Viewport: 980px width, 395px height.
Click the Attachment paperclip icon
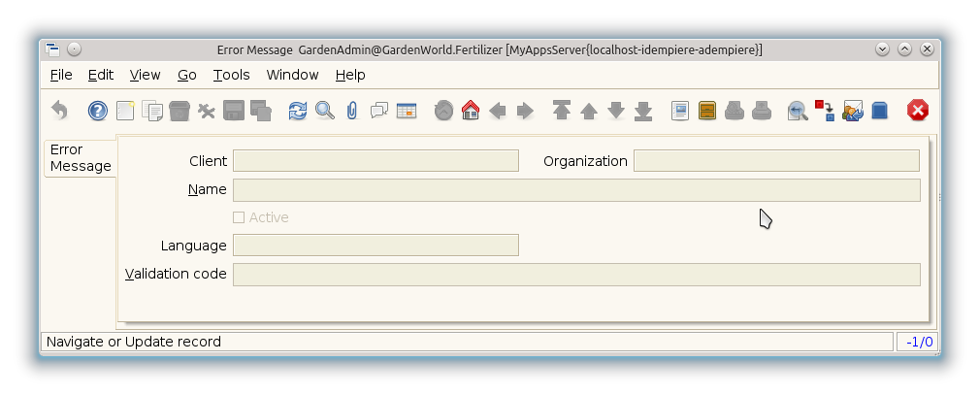click(352, 111)
